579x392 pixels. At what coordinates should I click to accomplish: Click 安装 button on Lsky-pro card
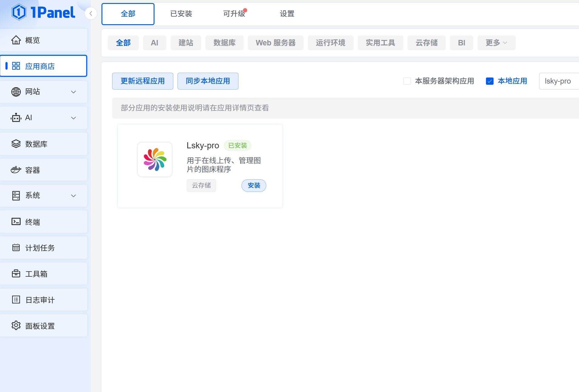(x=254, y=186)
